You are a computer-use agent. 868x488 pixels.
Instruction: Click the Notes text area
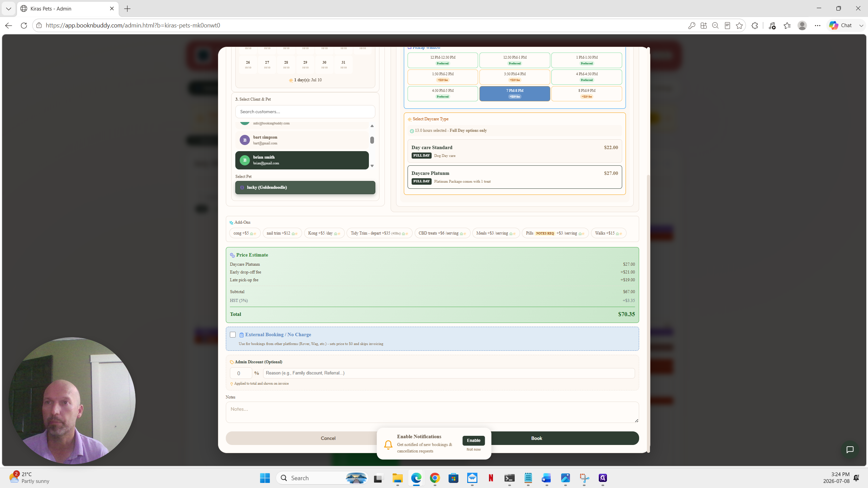(432, 412)
